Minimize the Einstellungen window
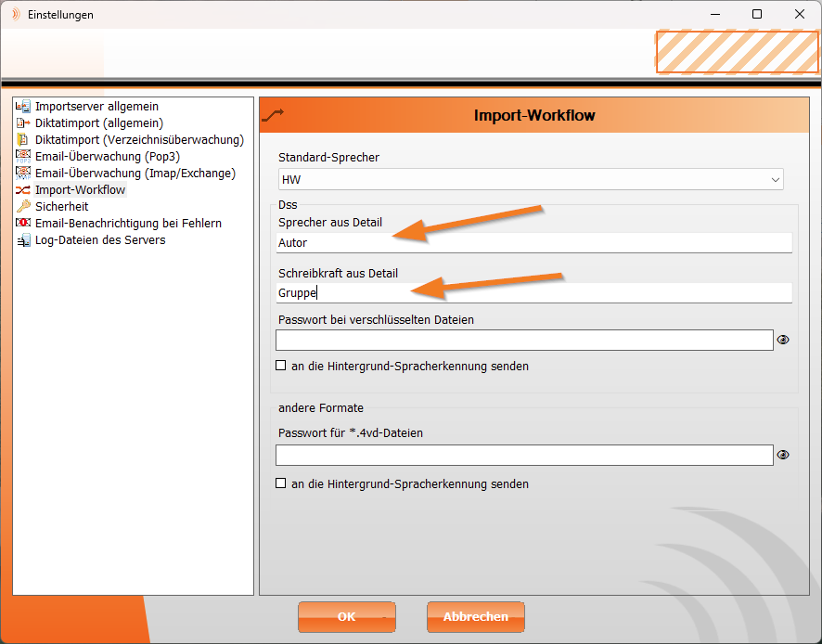The height and width of the screenshot is (644, 822). [x=715, y=14]
